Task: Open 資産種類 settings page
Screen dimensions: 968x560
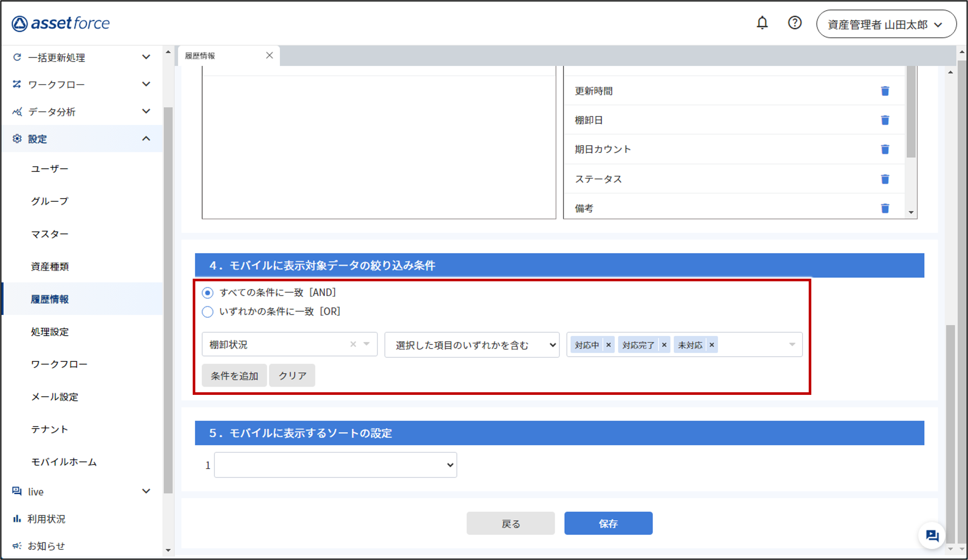Action: click(50, 266)
